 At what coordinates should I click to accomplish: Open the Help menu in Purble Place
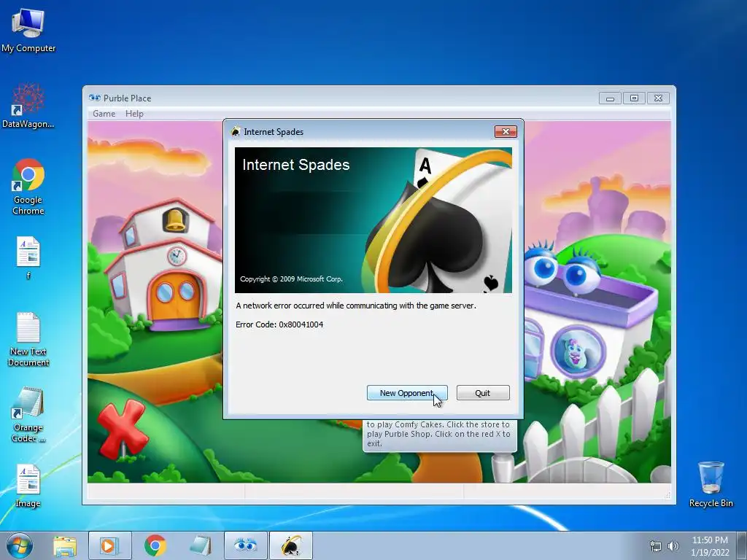(x=134, y=114)
